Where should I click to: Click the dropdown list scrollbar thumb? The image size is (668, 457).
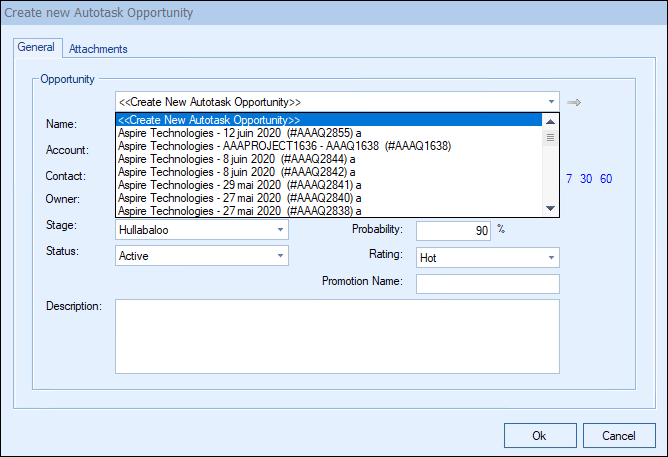pos(550,138)
